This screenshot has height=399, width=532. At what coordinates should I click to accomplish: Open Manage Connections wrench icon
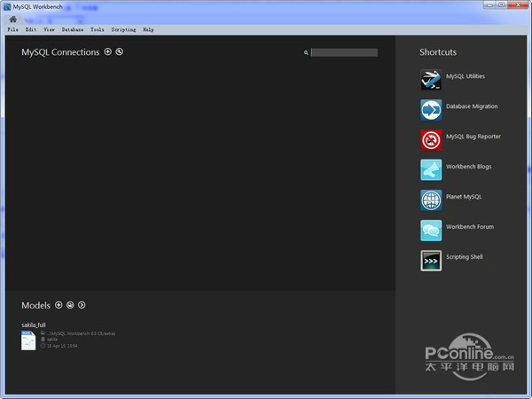120,51
